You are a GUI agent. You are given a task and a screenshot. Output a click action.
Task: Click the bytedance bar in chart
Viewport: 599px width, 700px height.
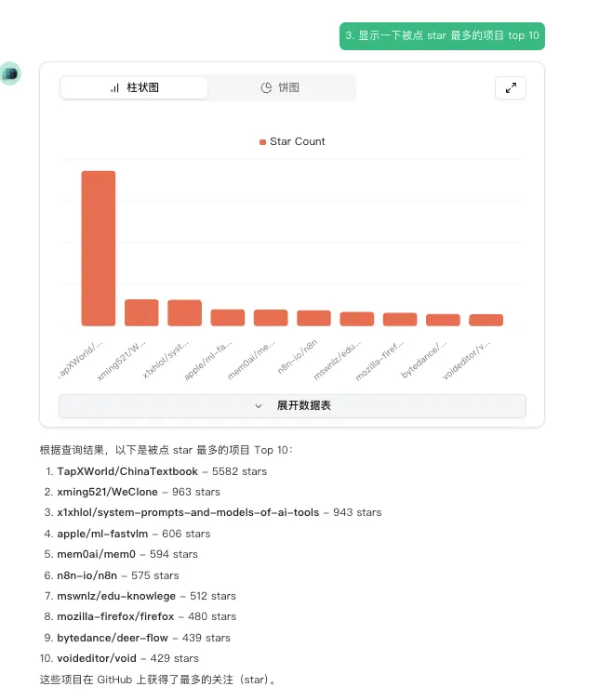[x=443, y=320]
